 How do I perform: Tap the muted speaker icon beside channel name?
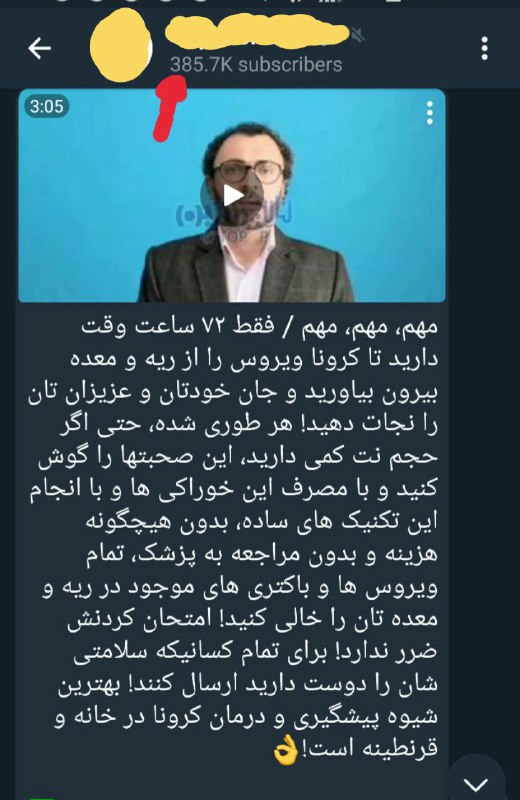(x=358, y=35)
